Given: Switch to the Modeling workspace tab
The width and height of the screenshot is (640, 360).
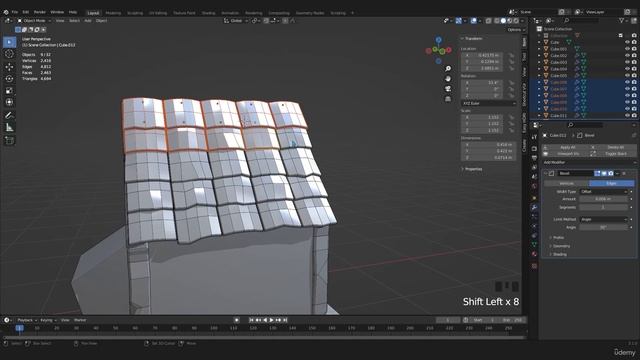Looking at the screenshot, I should (x=113, y=13).
